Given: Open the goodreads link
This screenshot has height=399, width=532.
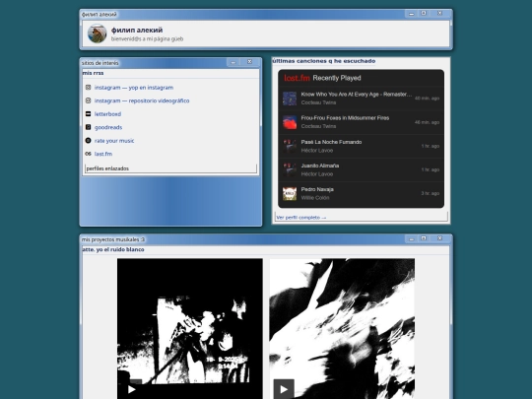Looking at the screenshot, I should [x=108, y=127].
